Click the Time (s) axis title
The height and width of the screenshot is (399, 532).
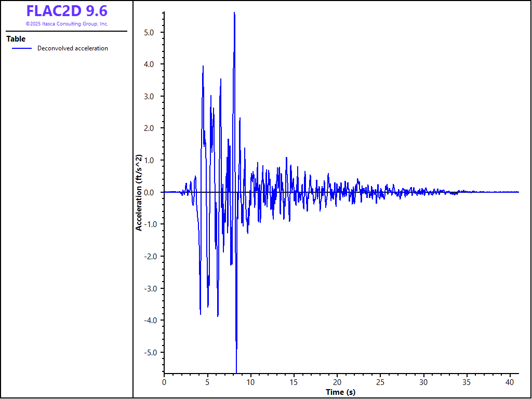340,392
